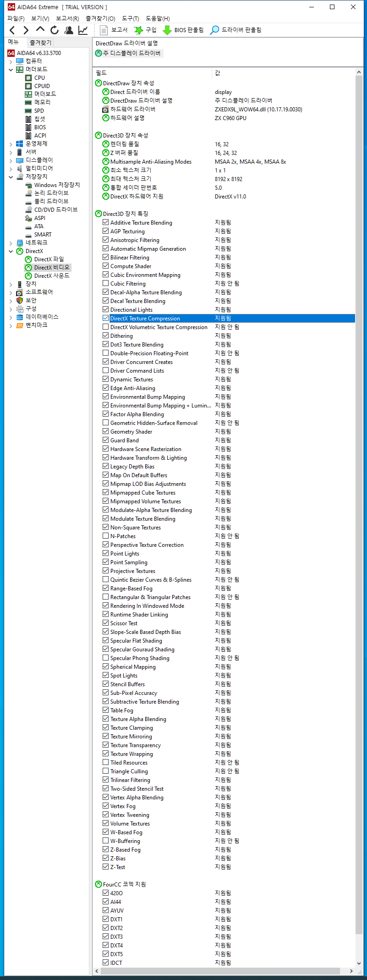The image size is (367, 980).
Task: Open the 보기(V) menu
Action: coord(40,18)
